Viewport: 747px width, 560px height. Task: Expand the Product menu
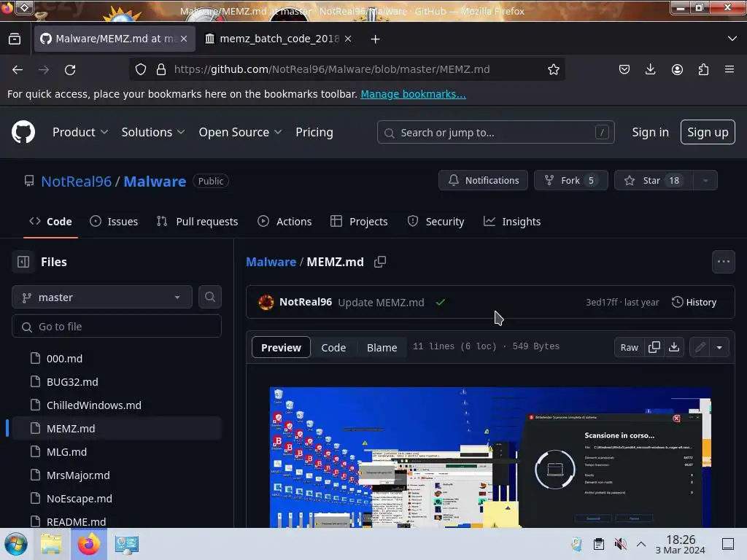tap(80, 132)
